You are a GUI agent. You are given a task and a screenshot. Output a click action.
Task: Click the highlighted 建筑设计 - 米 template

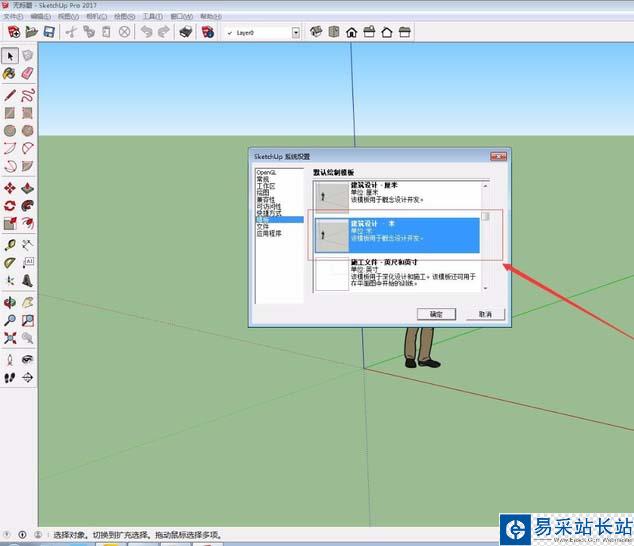[x=397, y=235]
